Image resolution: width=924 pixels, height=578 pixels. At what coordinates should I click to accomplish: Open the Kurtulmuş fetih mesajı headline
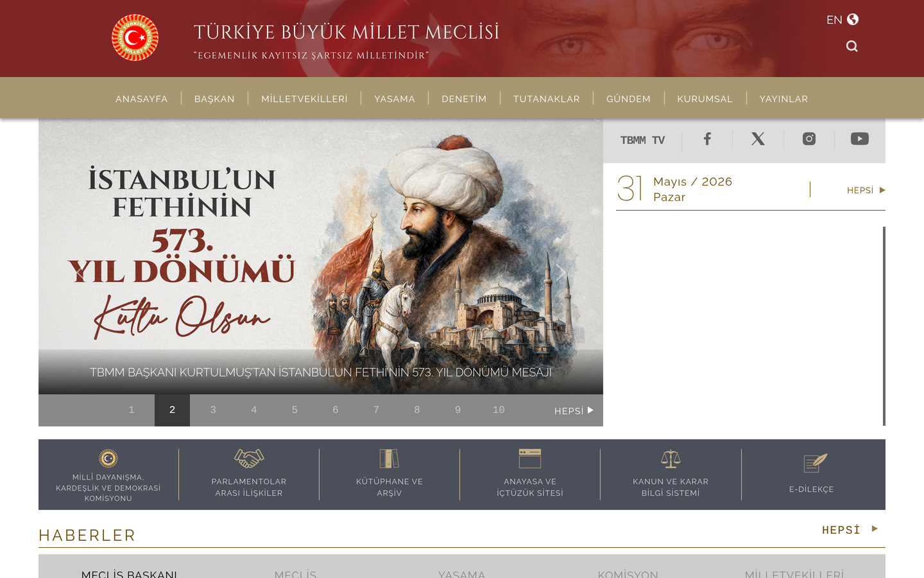point(321,372)
